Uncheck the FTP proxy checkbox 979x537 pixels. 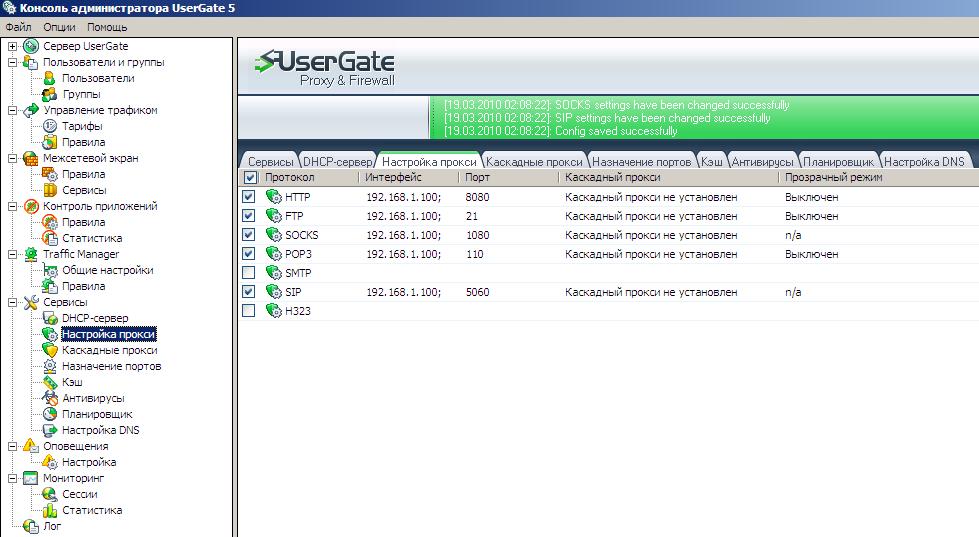[x=248, y=216]
